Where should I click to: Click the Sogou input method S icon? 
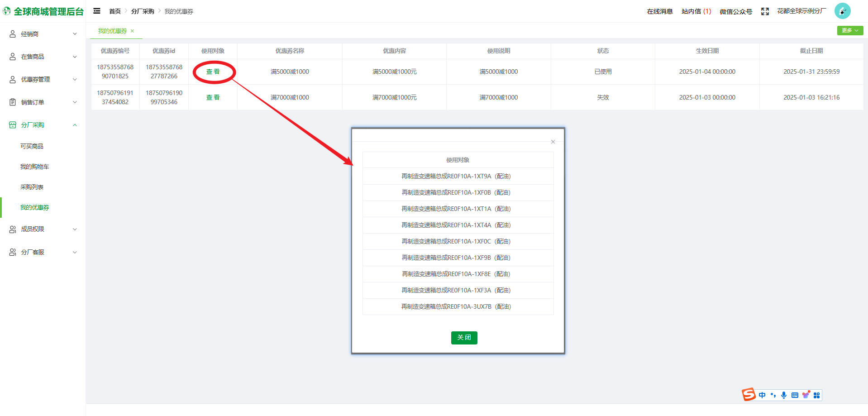[x=749, y=395]
